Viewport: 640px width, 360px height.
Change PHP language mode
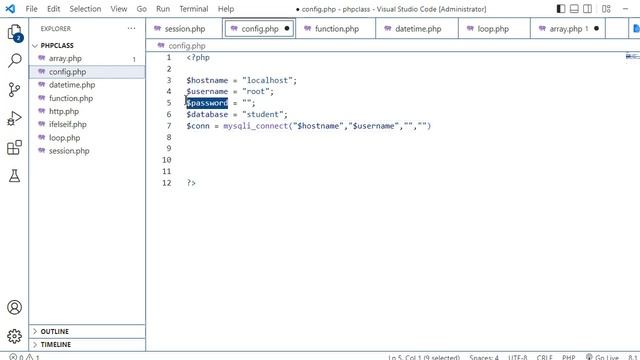[x=569, y=357]
